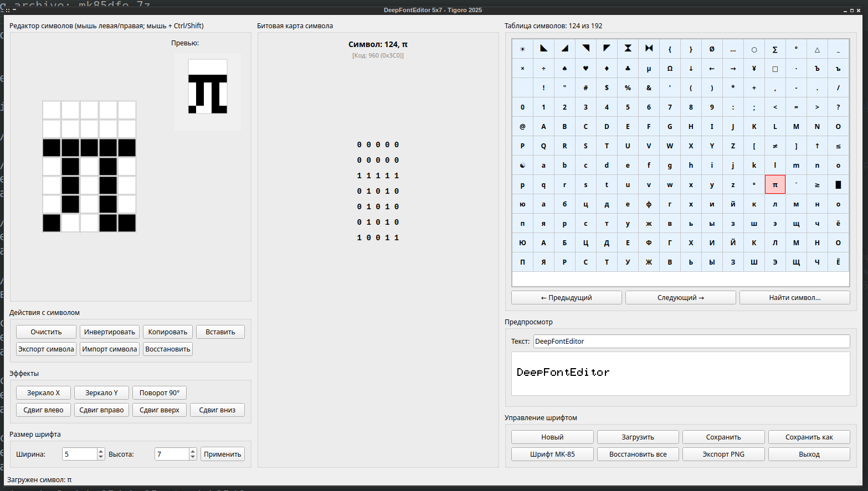Increase the Ширина width value by one
The image size is (868, 491).
(x=101, y=451)
